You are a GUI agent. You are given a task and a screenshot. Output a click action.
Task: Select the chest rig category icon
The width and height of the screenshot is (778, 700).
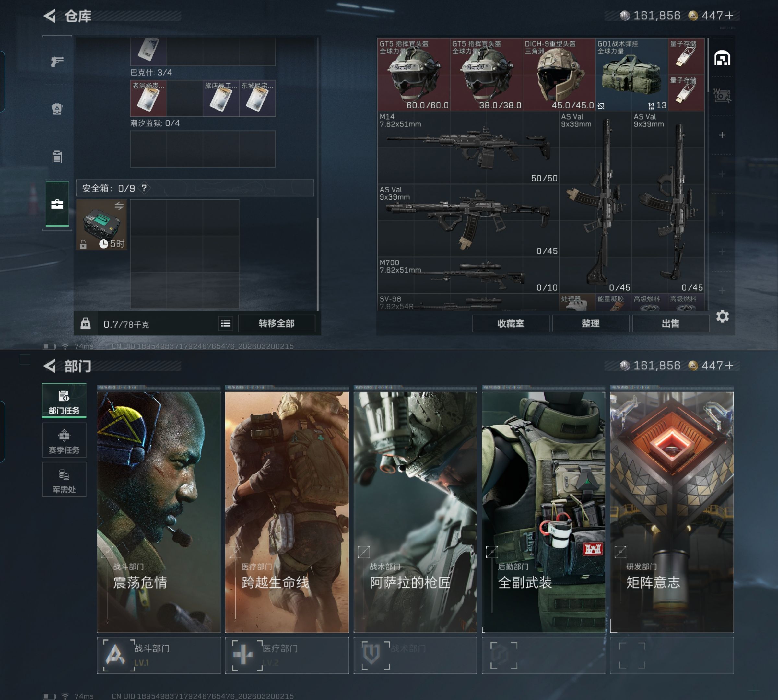pos(57,157)
